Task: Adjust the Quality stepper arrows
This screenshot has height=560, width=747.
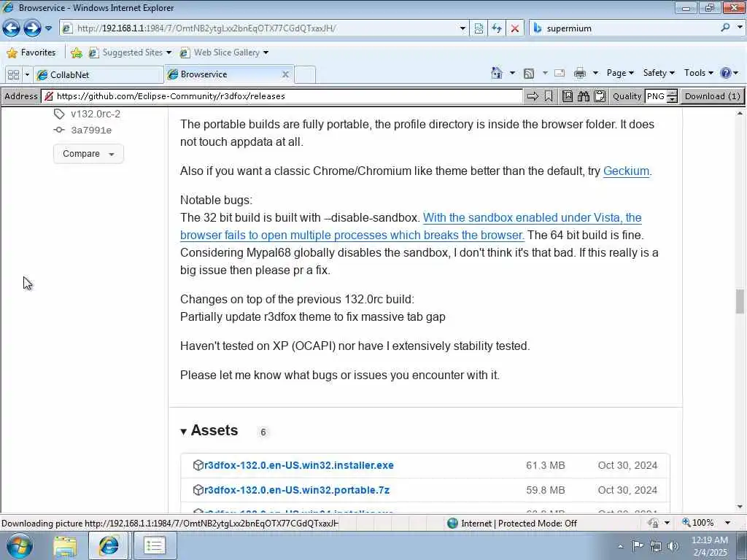Action: click(672, 96)
